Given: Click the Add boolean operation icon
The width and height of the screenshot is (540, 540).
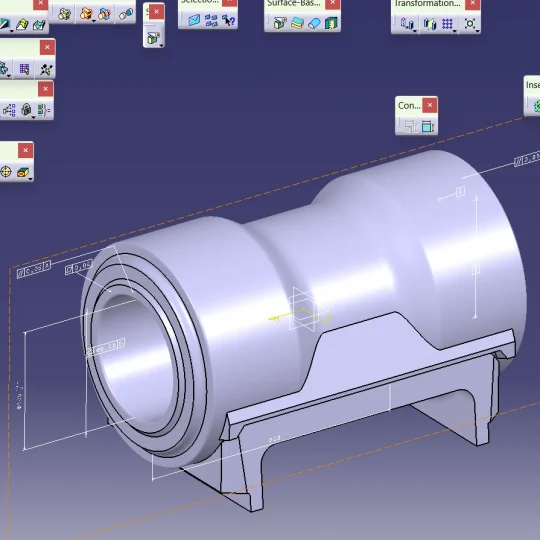Looking at the screenshot, I should [x=86, y=14].
